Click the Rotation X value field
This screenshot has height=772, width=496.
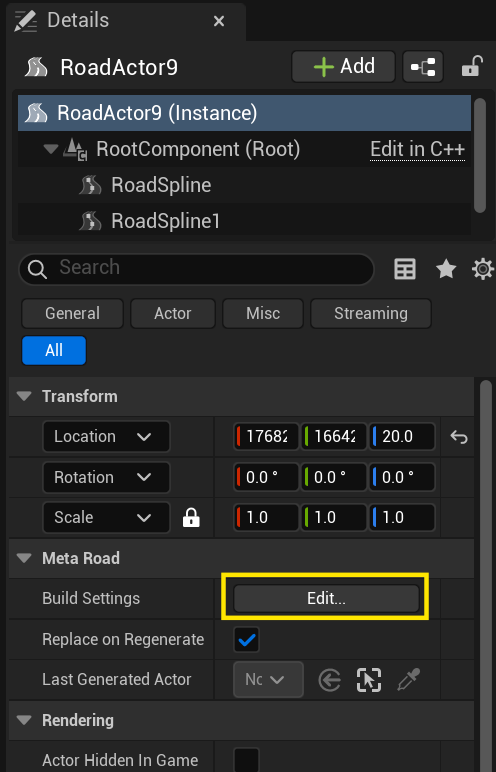pyautogui.click(x=266, y=477)
